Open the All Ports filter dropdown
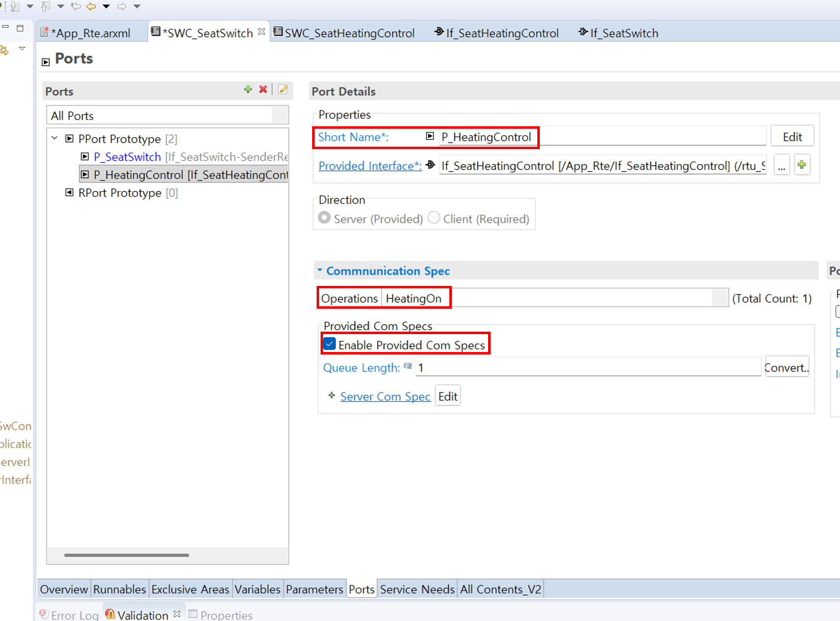Viewport: 840px width, 621px height. [x=280, y=115]
